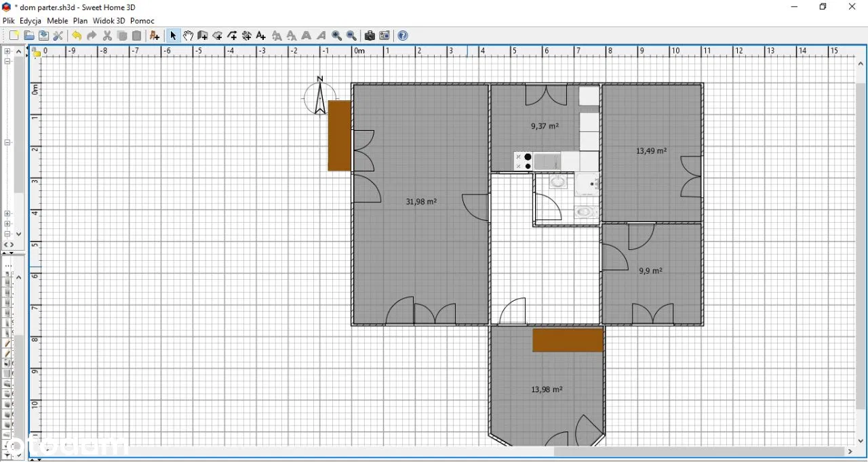Open the Meble menu
Viewport: 868px width, 462px height.
pyautogui.click(x=58, y=21)
